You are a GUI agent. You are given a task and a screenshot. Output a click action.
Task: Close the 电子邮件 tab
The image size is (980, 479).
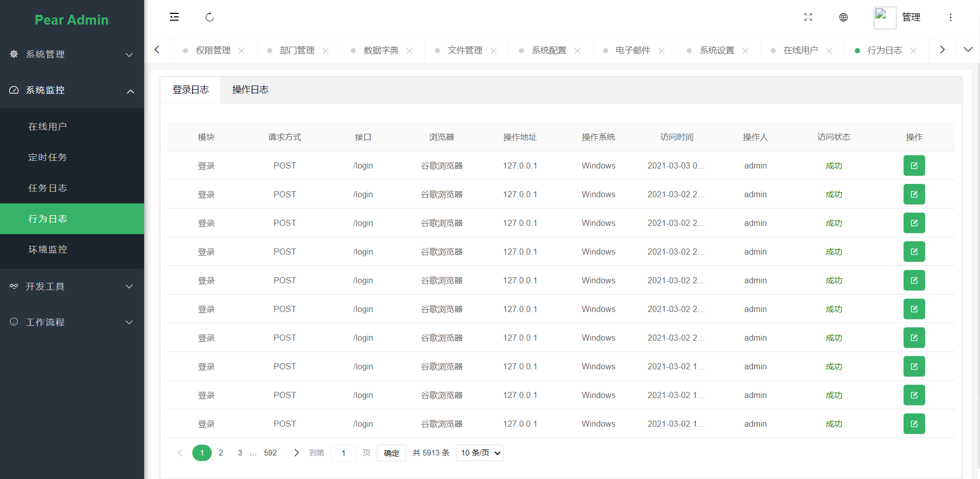click(662, 51)
